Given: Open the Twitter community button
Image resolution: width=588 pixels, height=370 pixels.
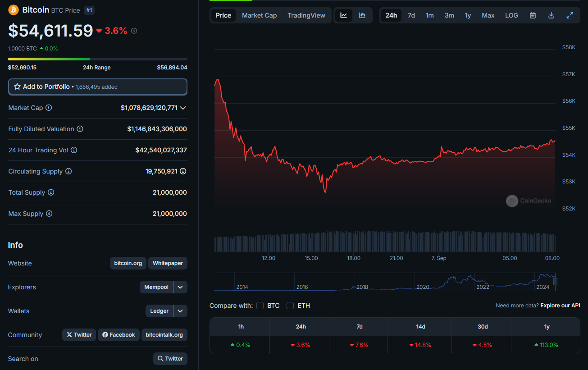Looking at the screenshot, I should coord(79,335).
